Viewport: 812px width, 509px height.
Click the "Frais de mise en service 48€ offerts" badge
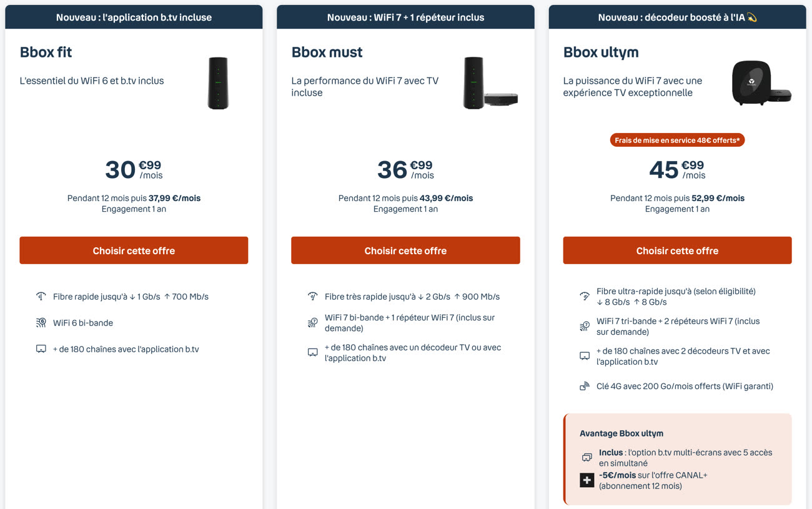677,141
